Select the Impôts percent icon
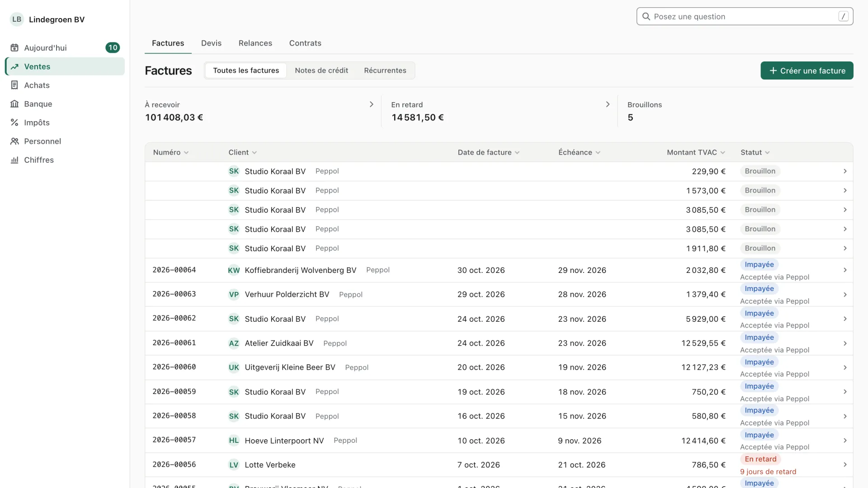Screen dimensions: 868x488 click(x=14, y=122)
